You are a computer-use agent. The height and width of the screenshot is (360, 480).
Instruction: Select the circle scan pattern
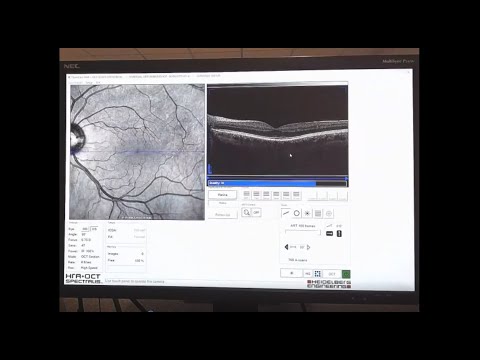(x=297, y=213)
